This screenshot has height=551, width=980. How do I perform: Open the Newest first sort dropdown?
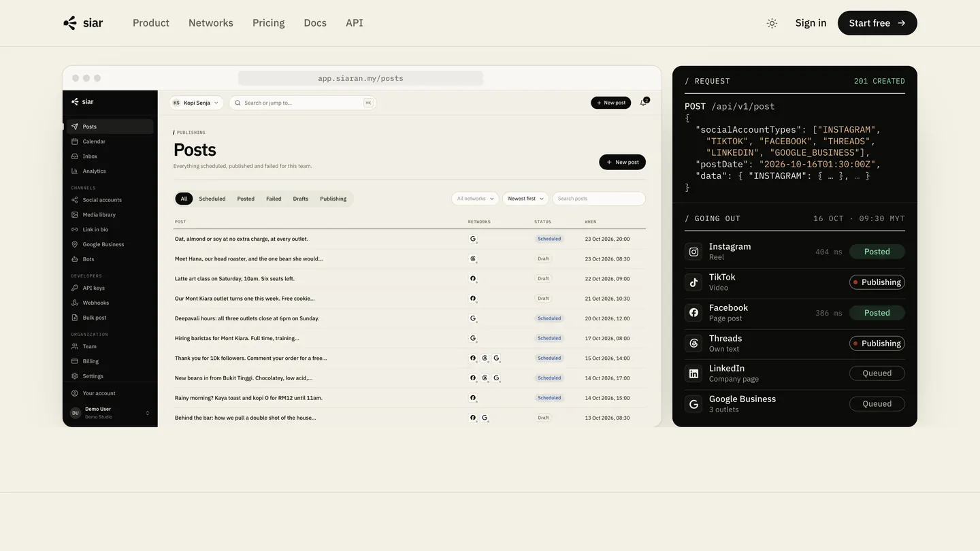point(525,199)
